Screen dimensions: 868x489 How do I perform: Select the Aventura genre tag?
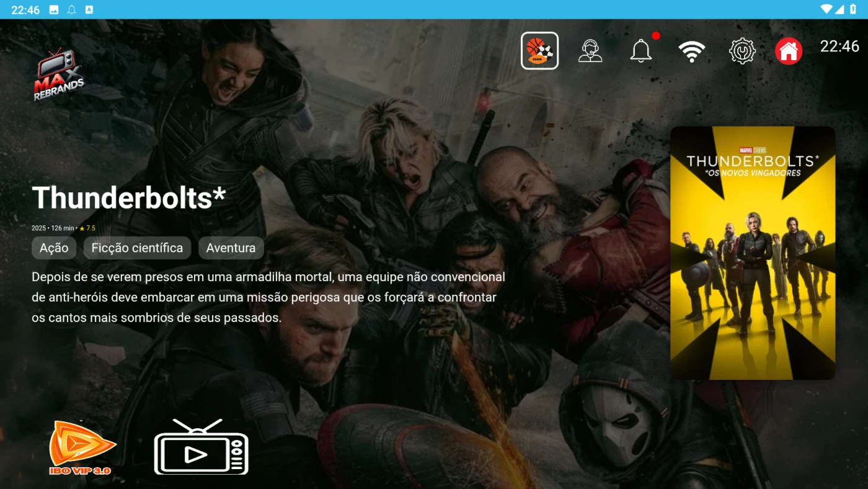(231, 248)
